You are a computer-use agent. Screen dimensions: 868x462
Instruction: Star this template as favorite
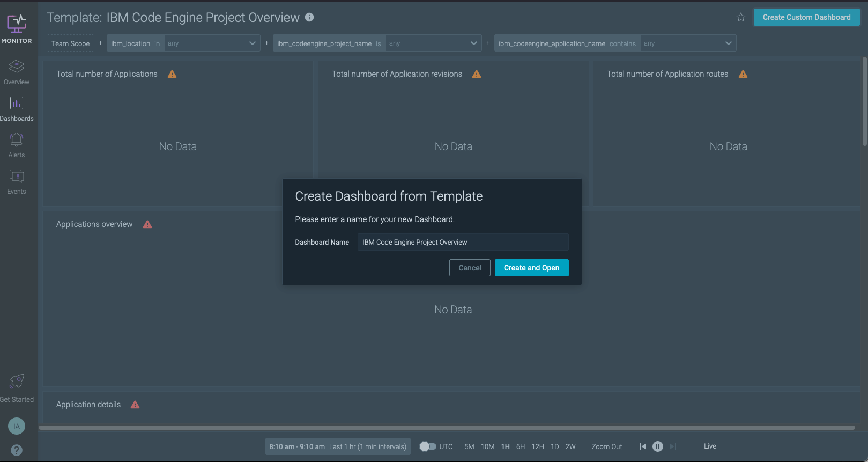coord(741,17)
